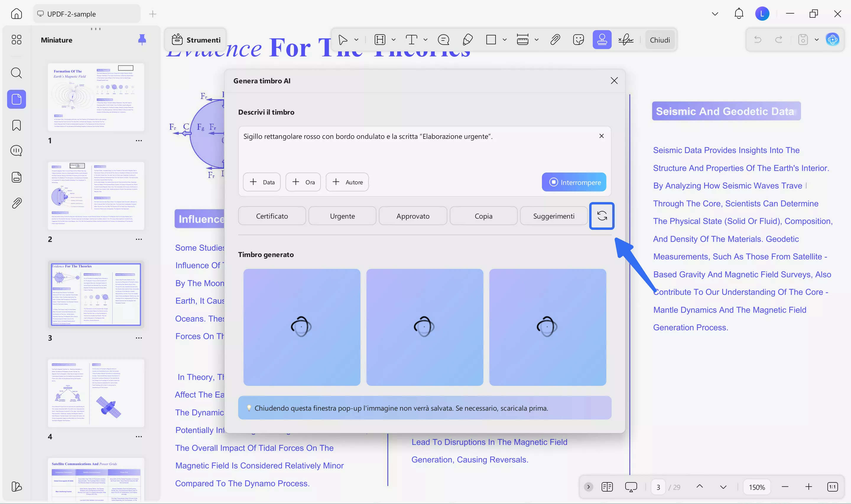Select page 4 thumbnail
This screenshot has width=851, height=504.
coord(96,393)
